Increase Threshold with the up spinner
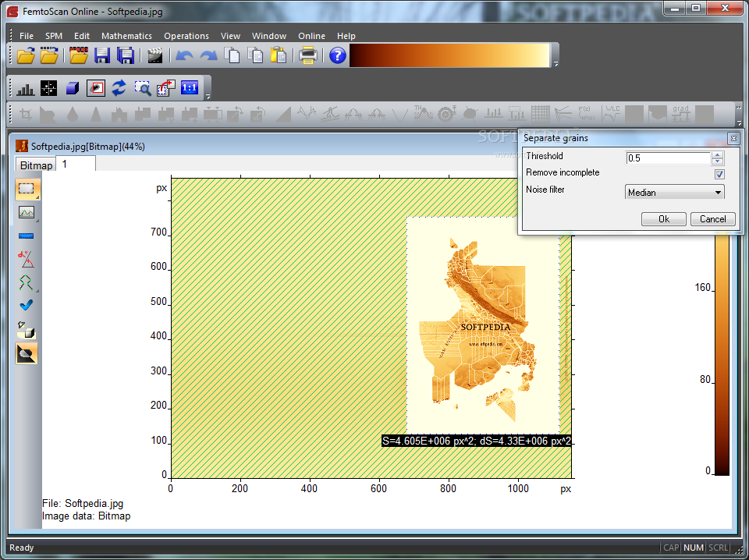This screenshot has height=560, width=749. 718,154
